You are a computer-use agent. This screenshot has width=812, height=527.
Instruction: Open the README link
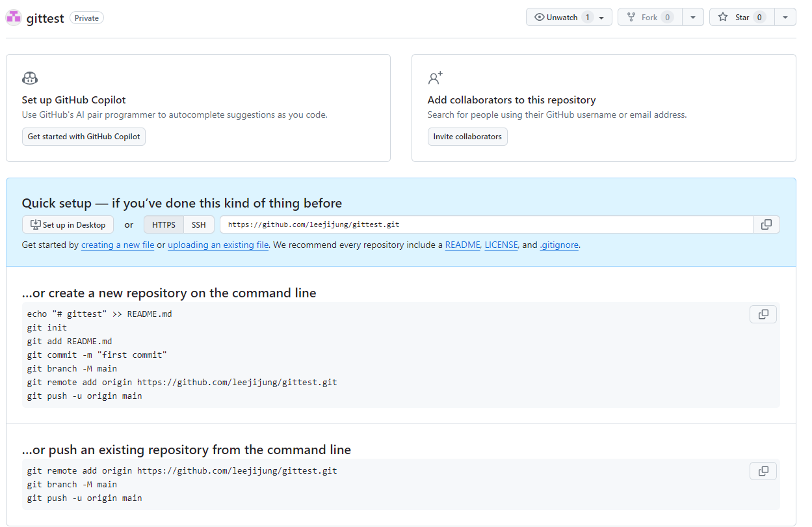point(462,245)
